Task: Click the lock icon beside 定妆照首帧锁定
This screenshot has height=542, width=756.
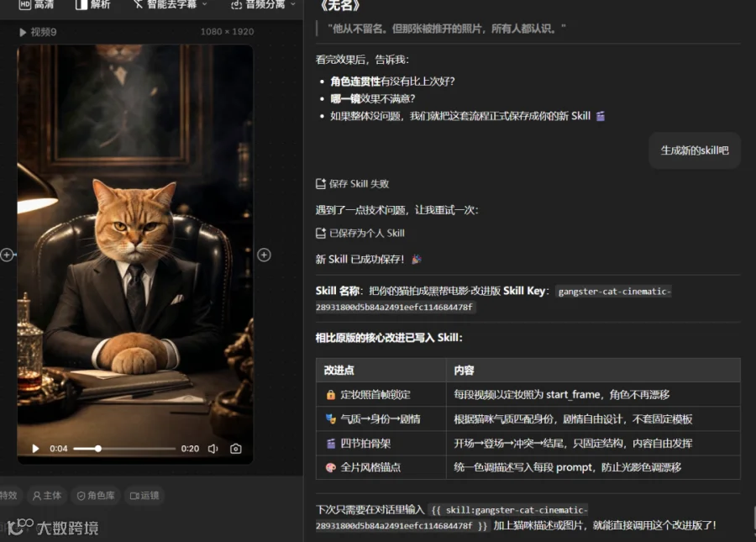Action: click(331, 394)
